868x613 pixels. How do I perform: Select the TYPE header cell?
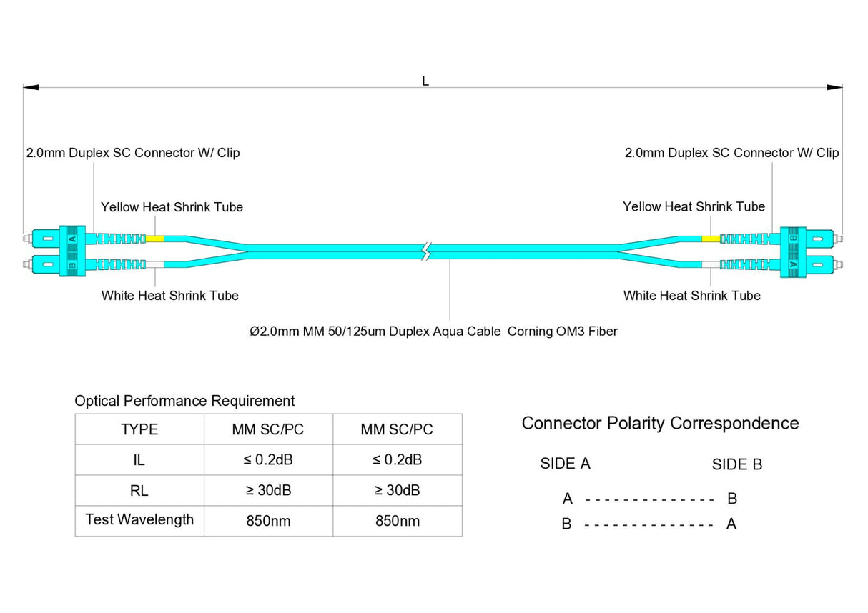pos(139,429)
